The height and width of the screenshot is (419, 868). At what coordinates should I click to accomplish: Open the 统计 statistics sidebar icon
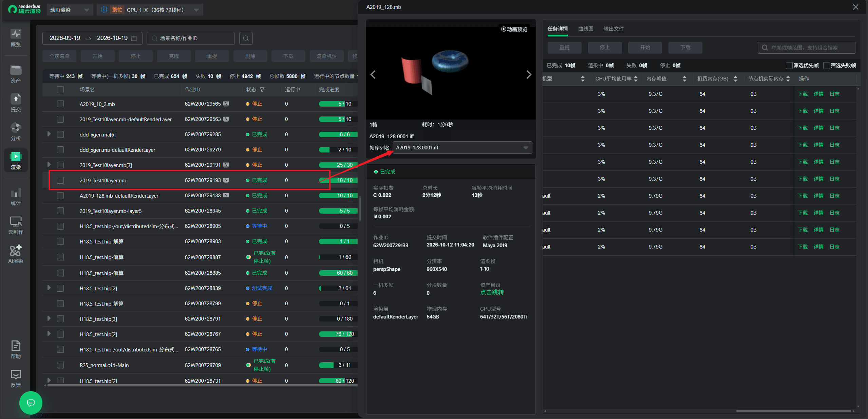(16, 196)
